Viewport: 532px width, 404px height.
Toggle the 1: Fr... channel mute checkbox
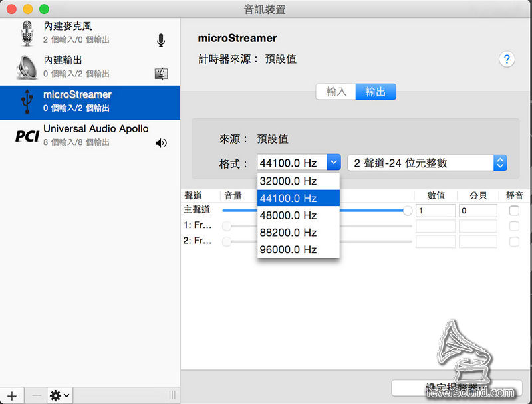tap(514, 226)
